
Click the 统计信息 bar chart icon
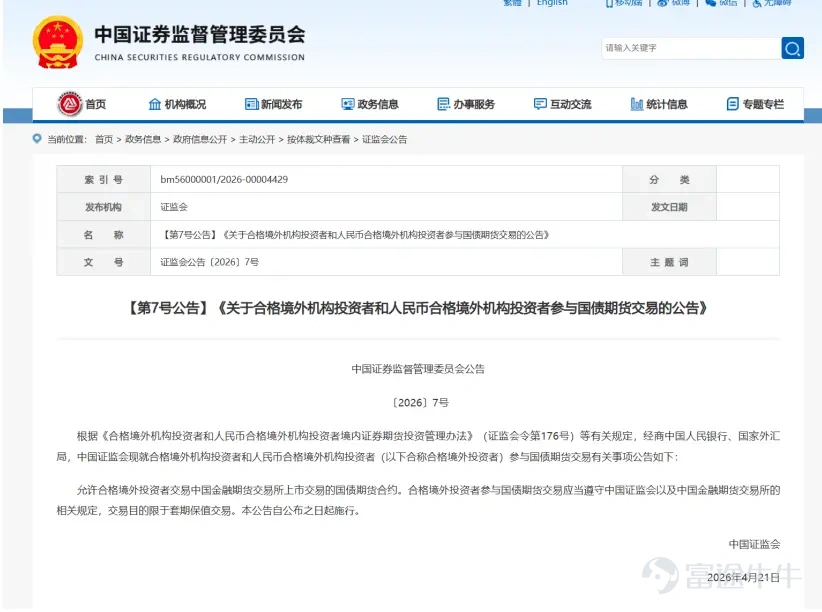636,104
